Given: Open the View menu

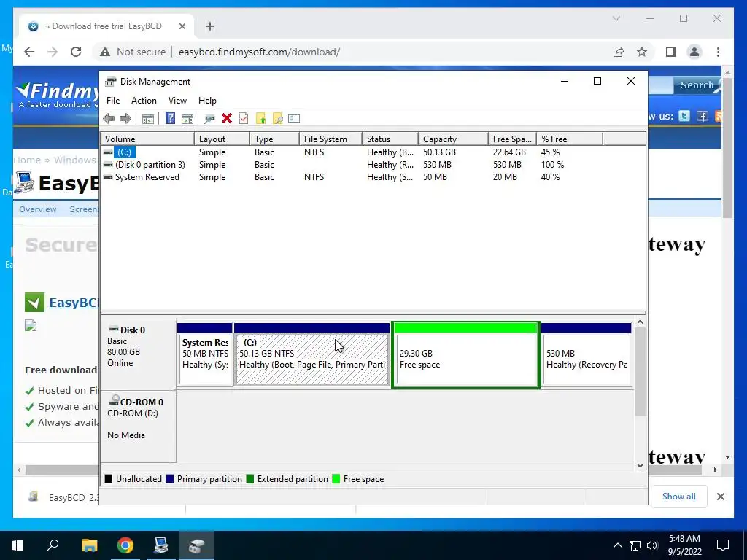Looking at the screenshot, I should click(x=177, y=101).
